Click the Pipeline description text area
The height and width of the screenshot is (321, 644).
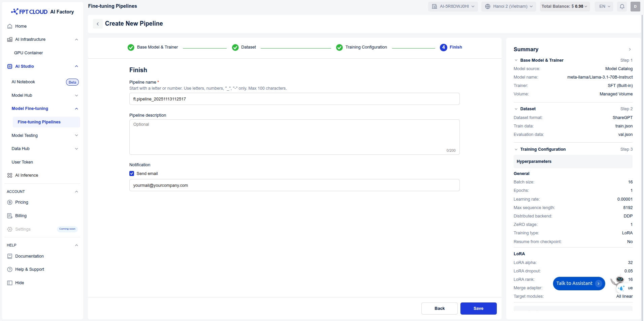[x=294, y=137]
